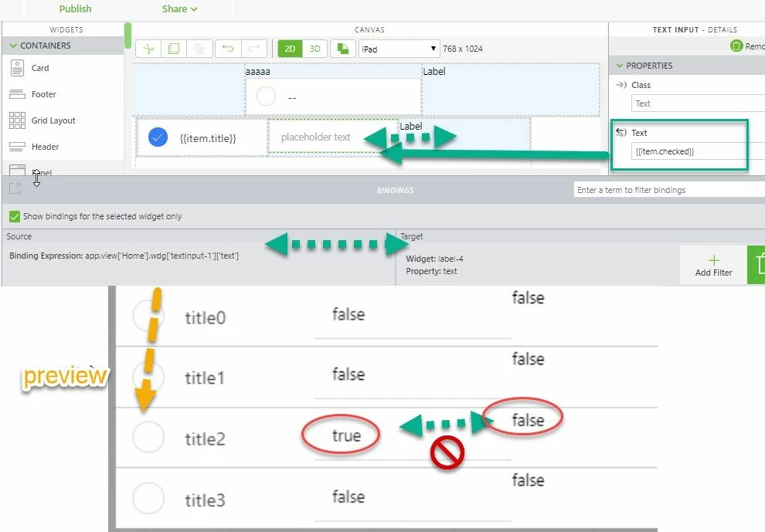Click the title0 row text input showing false
This screenshot has height=532, width=765.
[413, 316]
